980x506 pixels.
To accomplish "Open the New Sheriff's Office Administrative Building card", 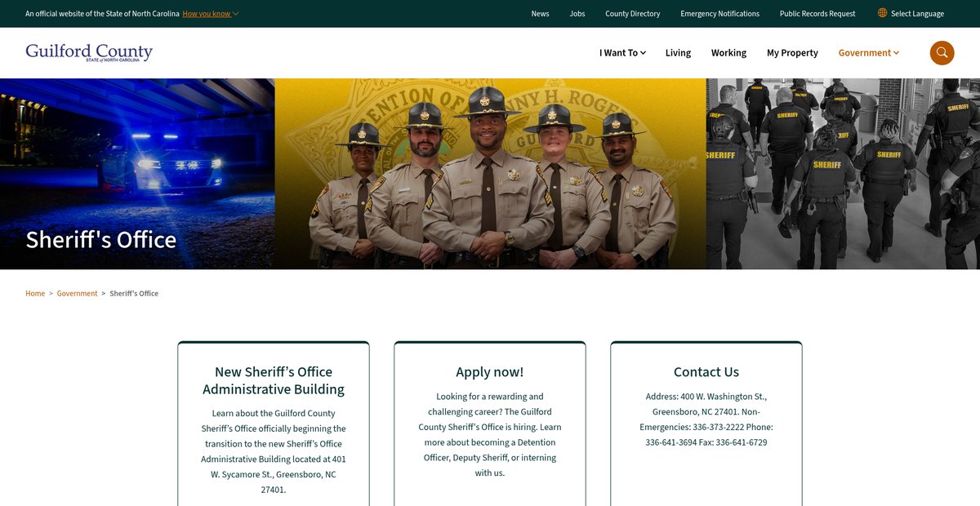I will 274,380.
